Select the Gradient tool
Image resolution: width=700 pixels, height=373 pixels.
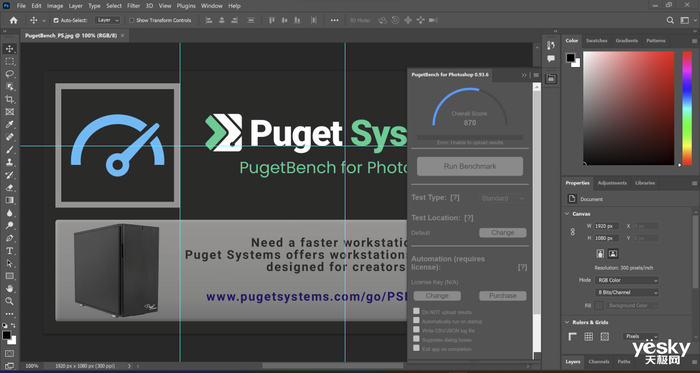[x=9, y=200]
